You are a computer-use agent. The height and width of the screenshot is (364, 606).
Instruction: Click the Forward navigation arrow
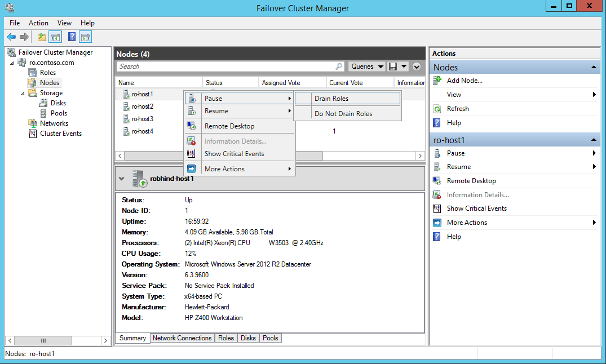[23, 36]
